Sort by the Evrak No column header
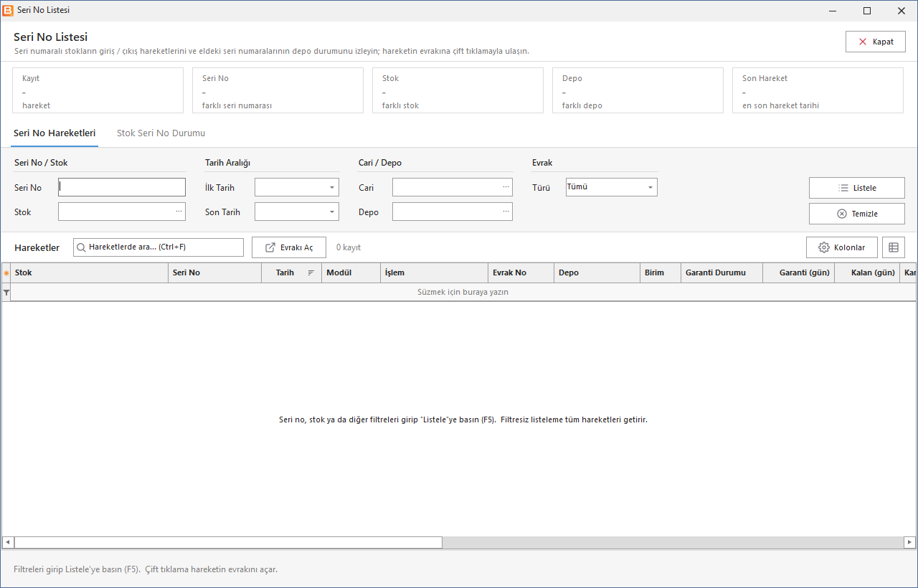The image size is (918, 588). tap(521, 273)
